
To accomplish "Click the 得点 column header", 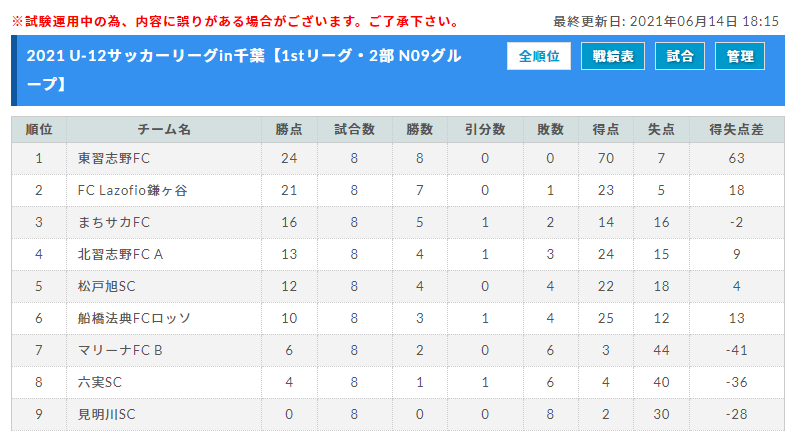I will point(606,130).
